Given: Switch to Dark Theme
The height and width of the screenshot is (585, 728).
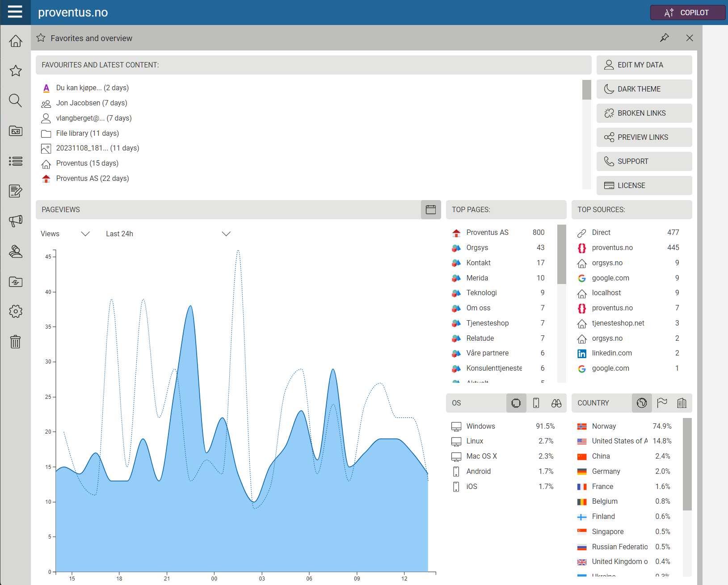Looking at the screenshot, I should 644,89.
